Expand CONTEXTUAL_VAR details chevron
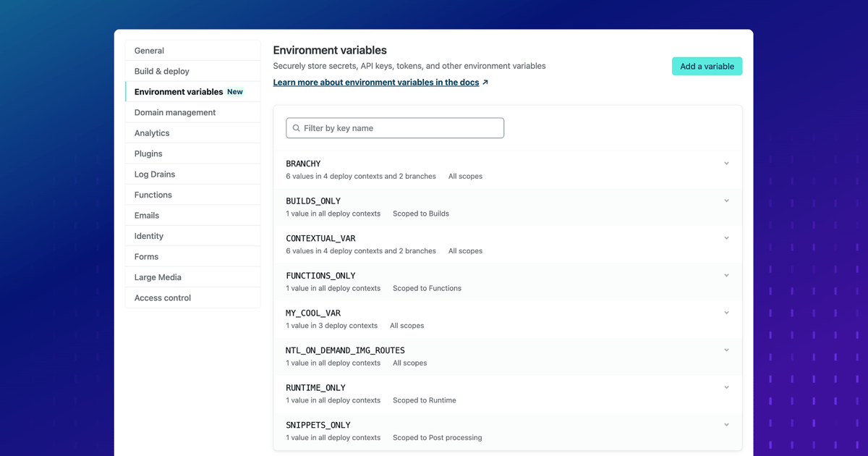 (726, 238)
